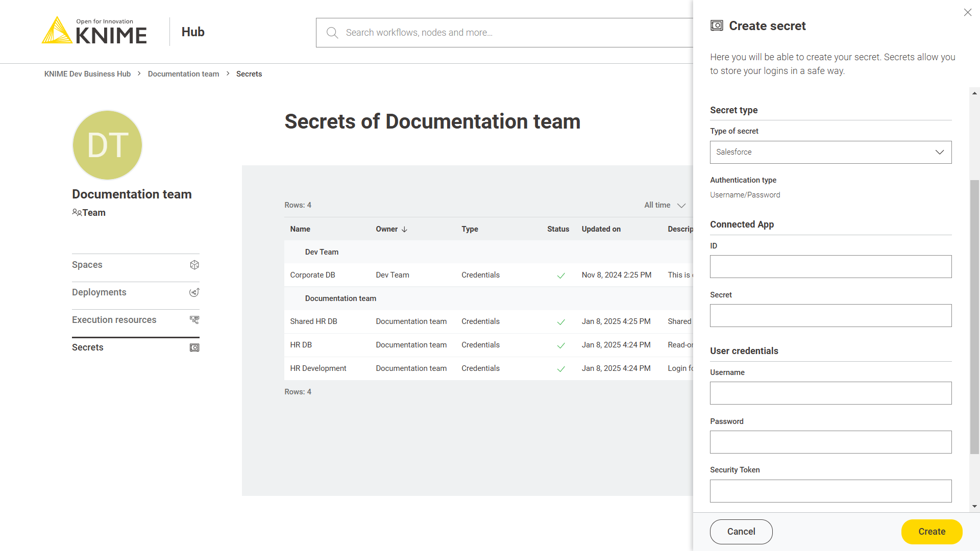Collapse the Dev Team group row
The image size is (980, 551).
322,252
